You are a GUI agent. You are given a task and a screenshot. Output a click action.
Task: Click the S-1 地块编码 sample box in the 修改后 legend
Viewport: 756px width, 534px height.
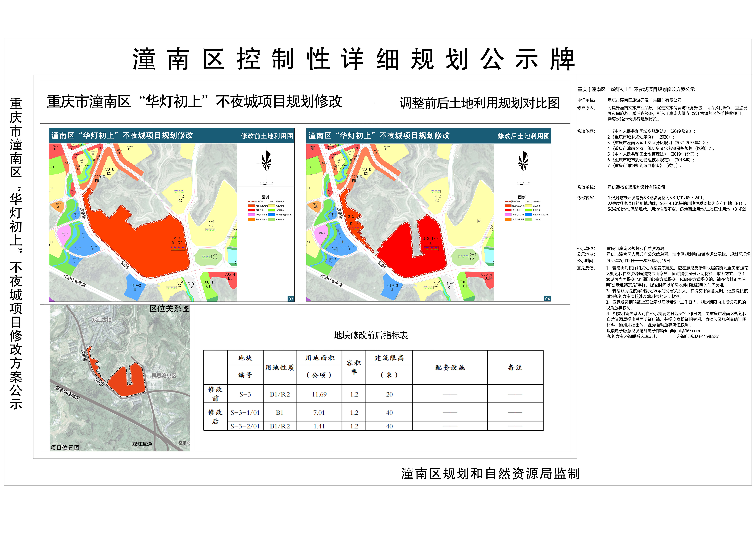click(x=528, y=202)
